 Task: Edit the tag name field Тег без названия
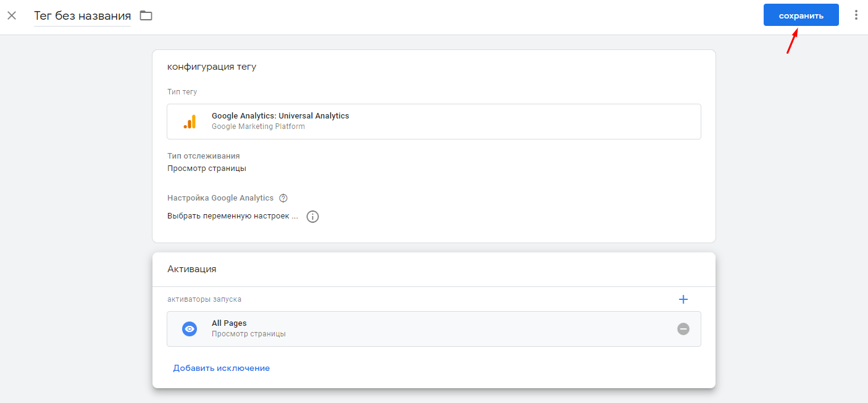tap(82, 16)
